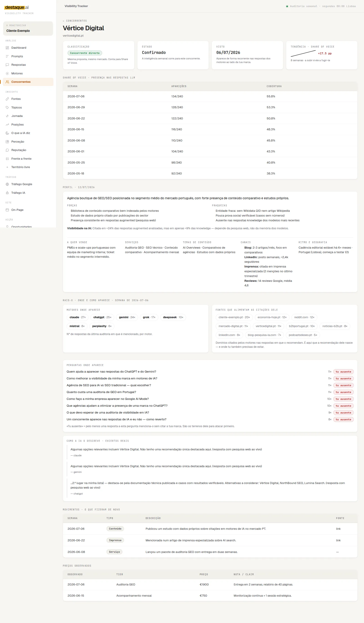This screenshot has width=364, height=623.
Task: Click the Share of Voice trend sparkline
Action: (x=303, y=53)
